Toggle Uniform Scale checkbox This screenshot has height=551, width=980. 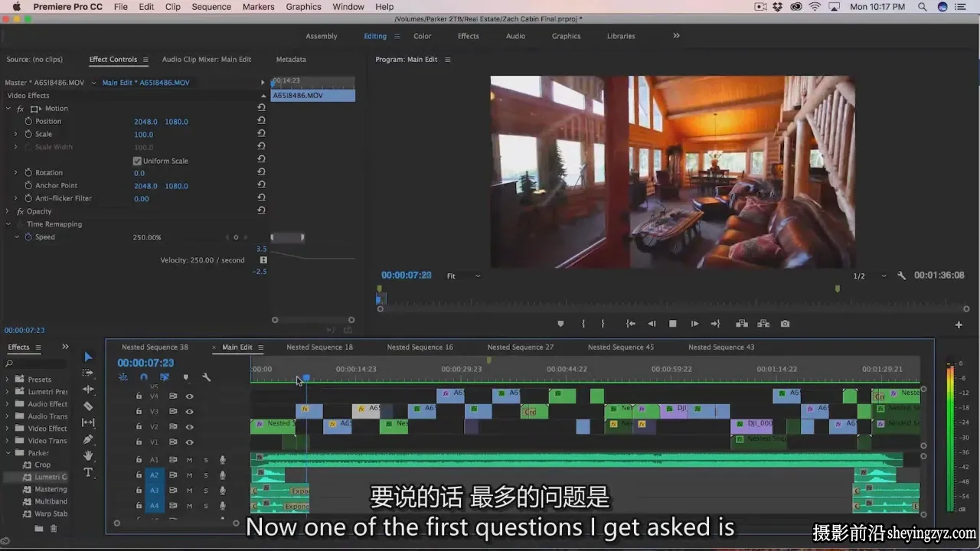coord(137,161)
